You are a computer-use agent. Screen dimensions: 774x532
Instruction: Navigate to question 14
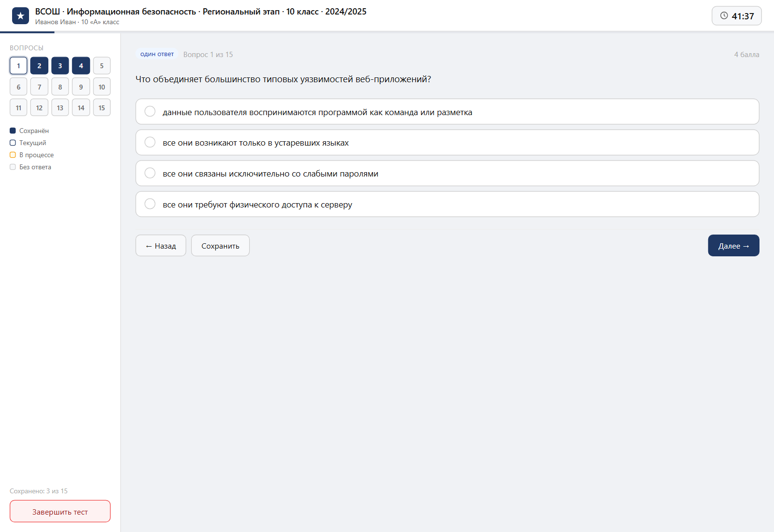coord(81,108)
